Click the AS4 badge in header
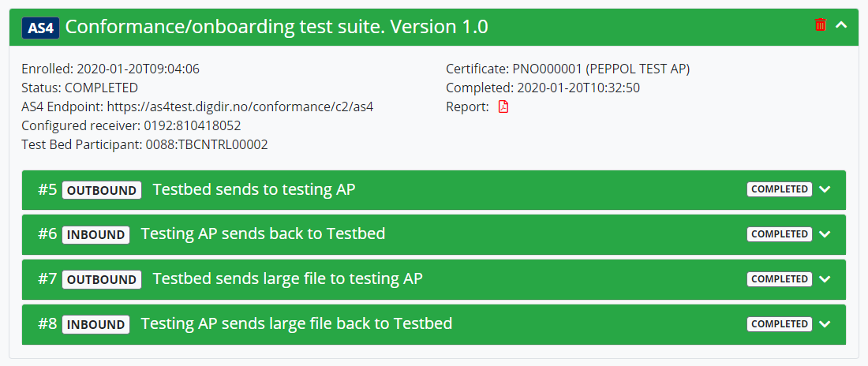The image size is (868, 366). [x=40, y=28]
